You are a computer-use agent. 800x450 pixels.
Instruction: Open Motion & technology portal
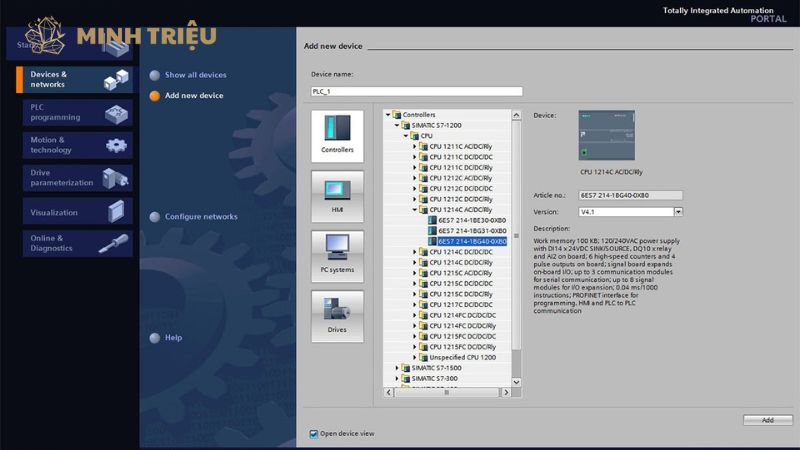point(75,145)
